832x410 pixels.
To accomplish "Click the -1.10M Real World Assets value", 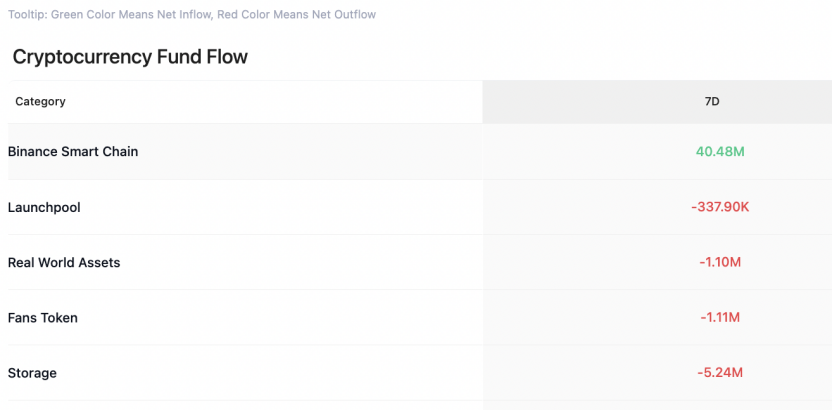I will [x=720, y=263].
